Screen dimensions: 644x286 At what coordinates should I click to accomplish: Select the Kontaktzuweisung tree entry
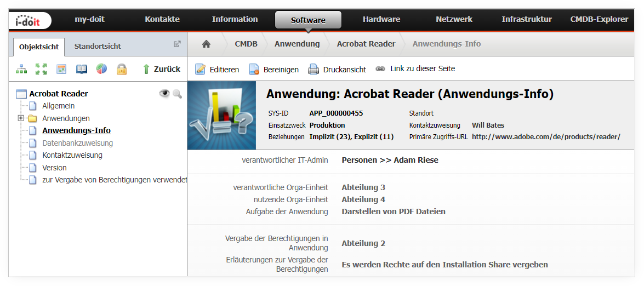(72, 155)
